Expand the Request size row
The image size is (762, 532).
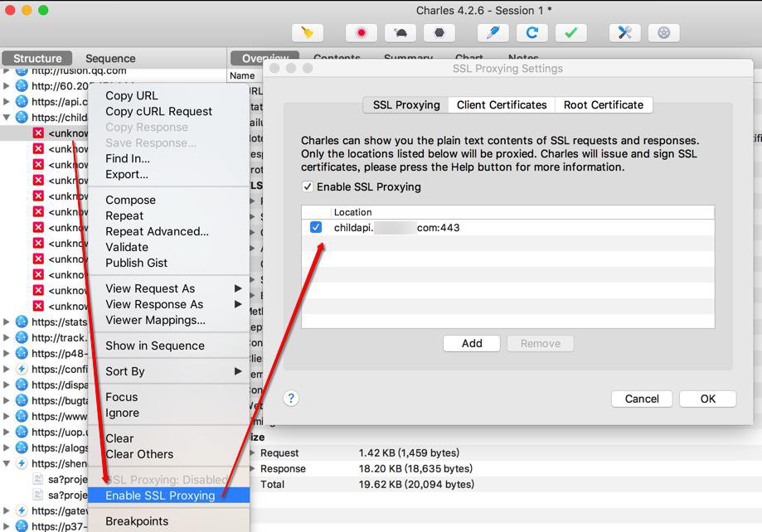(x=253, y=452)
